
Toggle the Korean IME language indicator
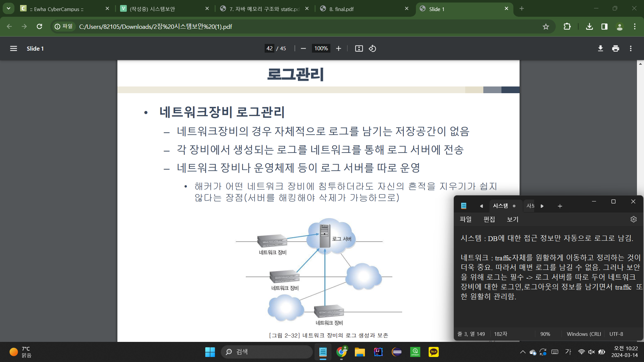point(568,352)
